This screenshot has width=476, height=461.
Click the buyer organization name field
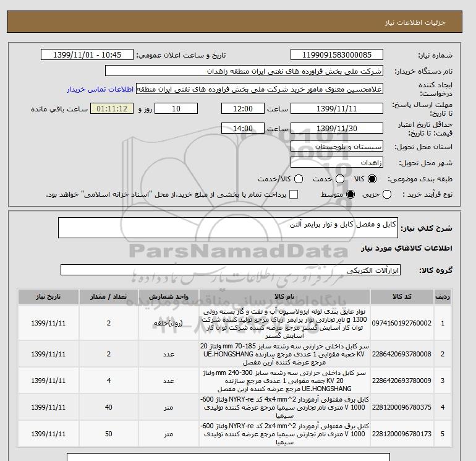pos(244,71)
